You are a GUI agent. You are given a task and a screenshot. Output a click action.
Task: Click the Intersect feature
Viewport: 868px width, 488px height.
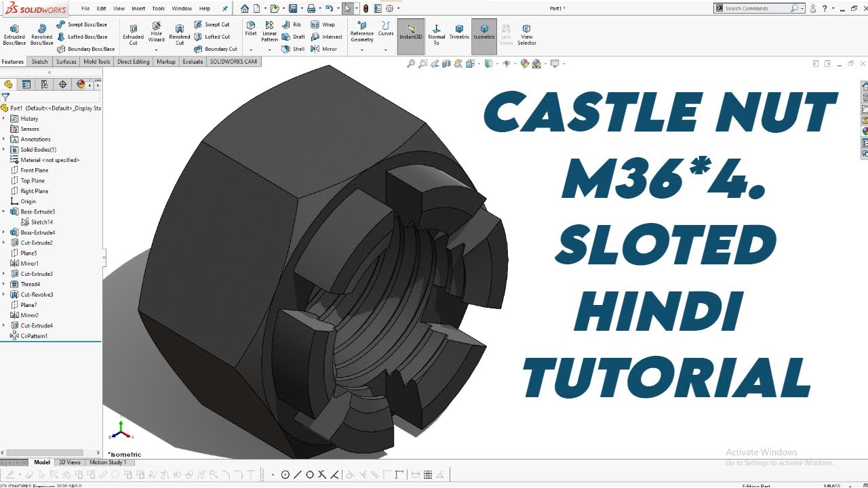pos(327,37)
